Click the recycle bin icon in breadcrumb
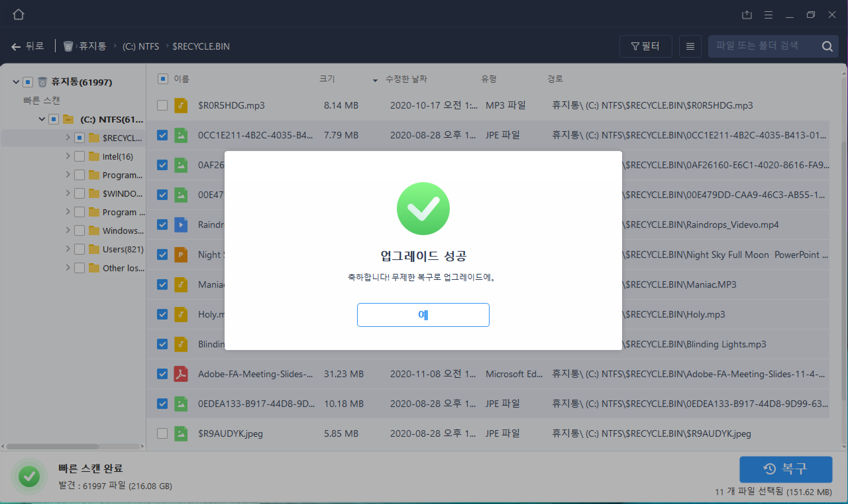Image resolution: width=848 pixels, height=504 pixels. pyautogui.click(x=68, y=46)
